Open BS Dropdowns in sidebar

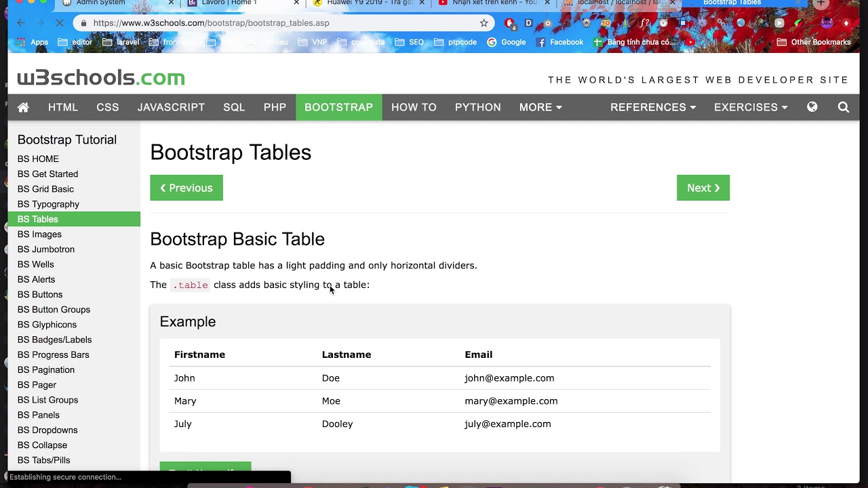point(74,430)
